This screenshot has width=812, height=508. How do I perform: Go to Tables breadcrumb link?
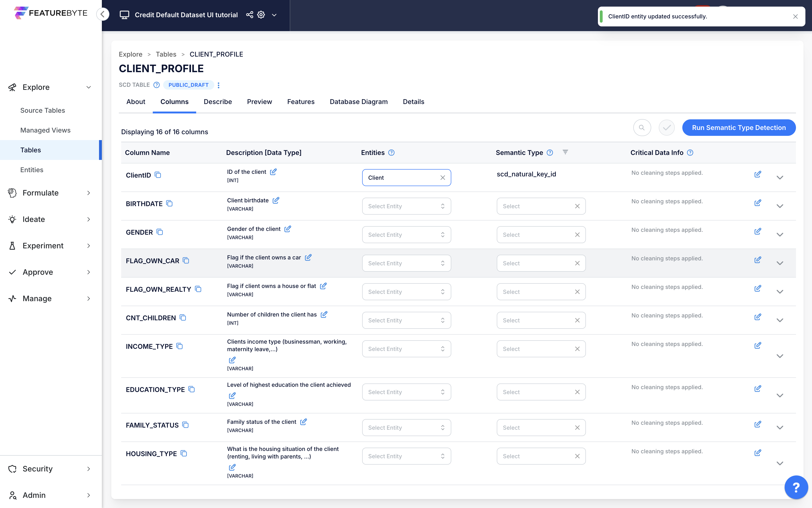pos(166,54)
